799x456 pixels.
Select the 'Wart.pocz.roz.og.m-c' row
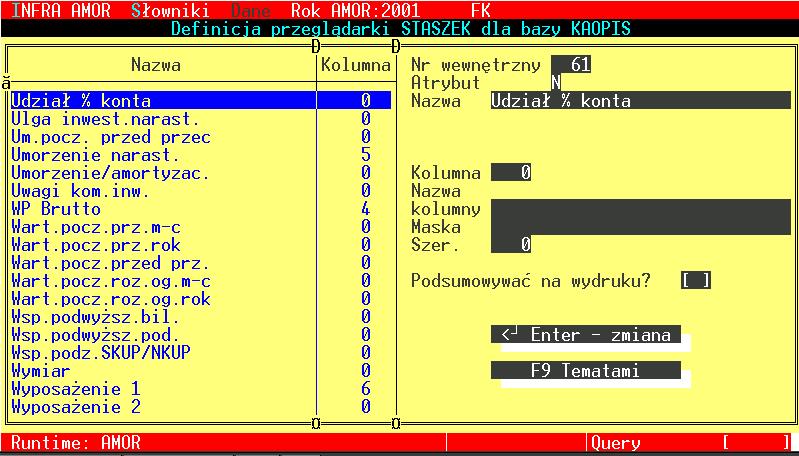point(201,281)
